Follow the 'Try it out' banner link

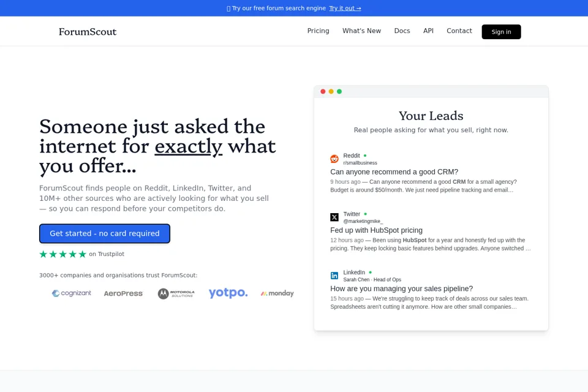[345, 8]
